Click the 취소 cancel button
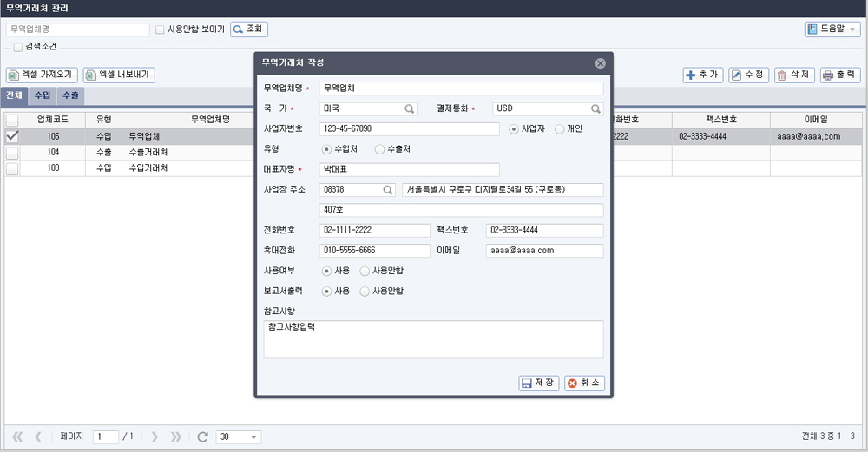868x452 pixels. tap(584, 383)
